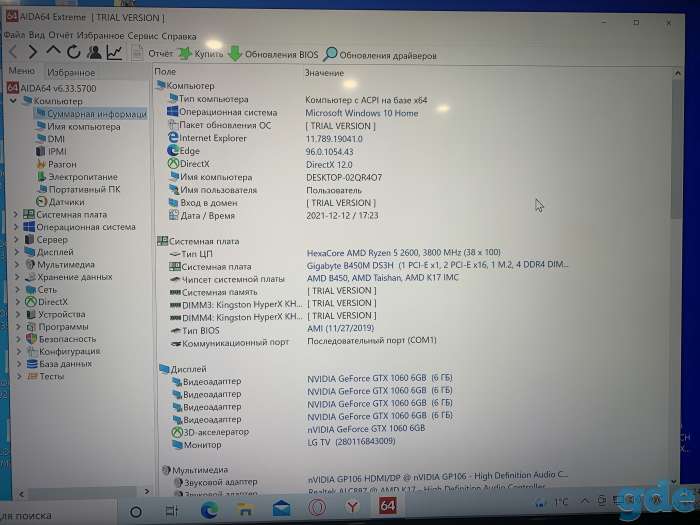Open Обновления BIOS updates
Screen dimensions: 700x525
[273, 54]
